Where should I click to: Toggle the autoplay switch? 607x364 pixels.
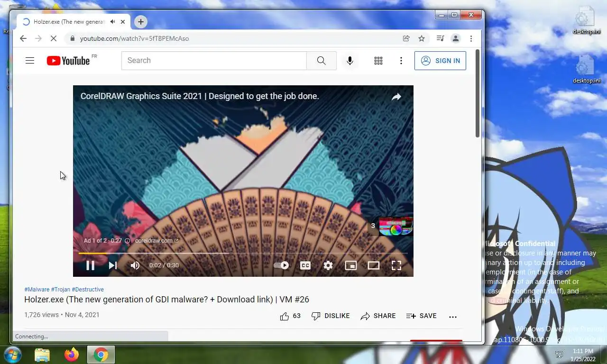282,265
